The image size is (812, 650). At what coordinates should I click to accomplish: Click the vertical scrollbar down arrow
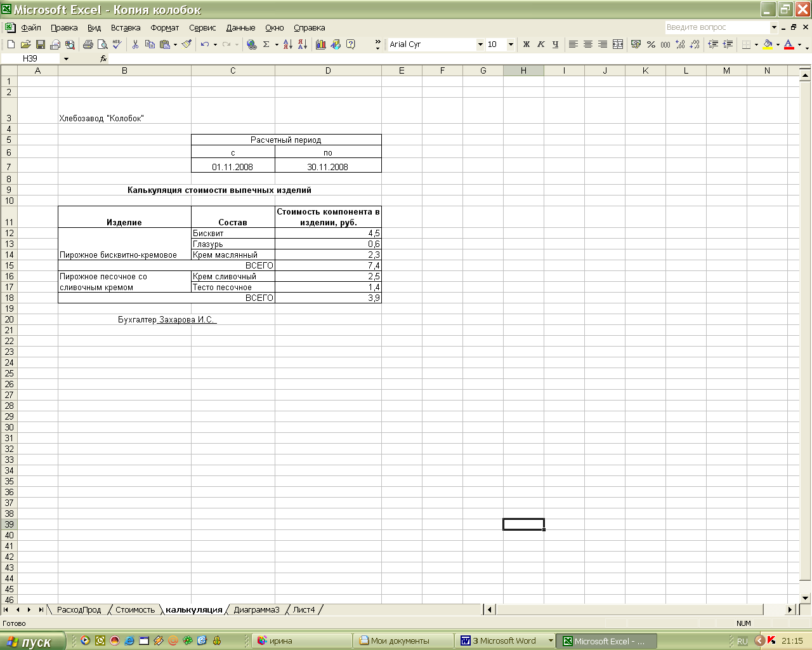[806, 598]
